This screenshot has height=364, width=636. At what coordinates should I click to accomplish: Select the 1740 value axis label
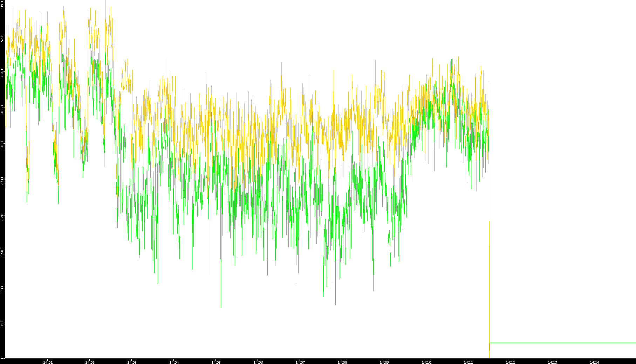click(2, 252)
